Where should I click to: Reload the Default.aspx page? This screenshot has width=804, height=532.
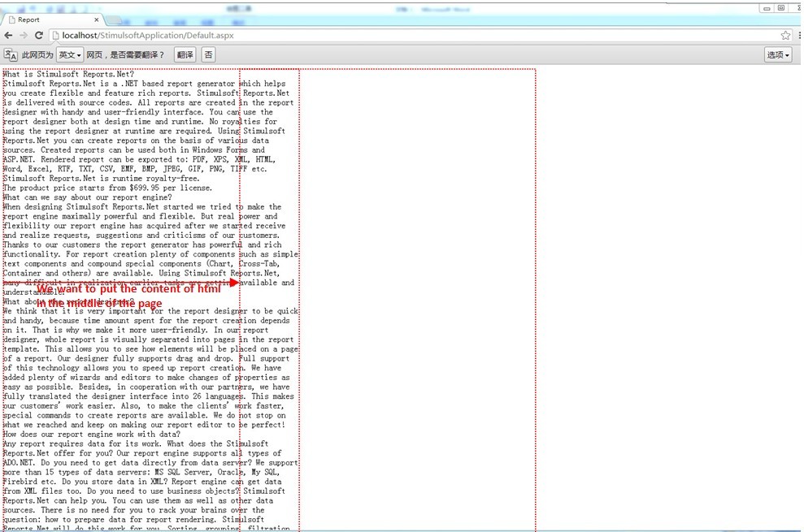coord(39,36)
